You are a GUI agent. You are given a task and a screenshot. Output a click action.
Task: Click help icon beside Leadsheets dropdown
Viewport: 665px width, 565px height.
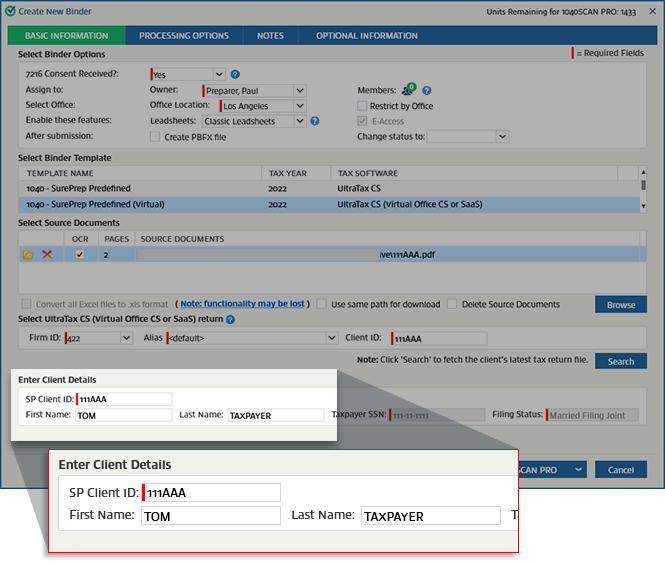(x=315, y=121)
